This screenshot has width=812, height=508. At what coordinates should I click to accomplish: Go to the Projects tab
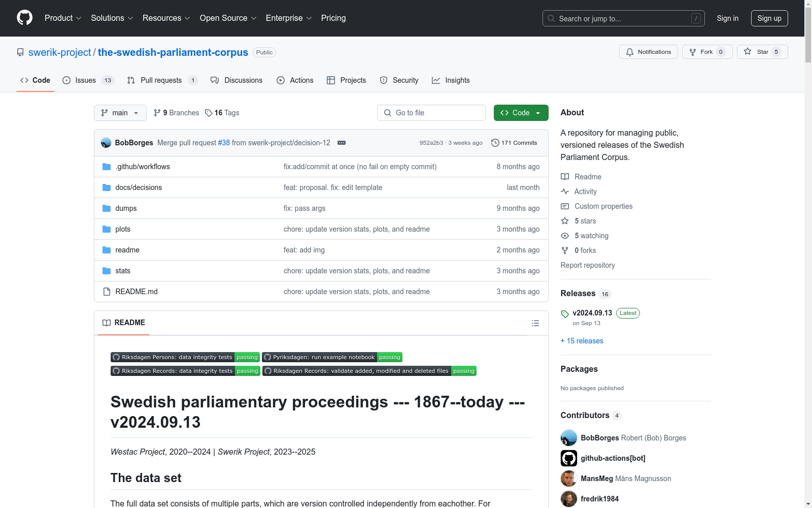[x=346, y=80]
